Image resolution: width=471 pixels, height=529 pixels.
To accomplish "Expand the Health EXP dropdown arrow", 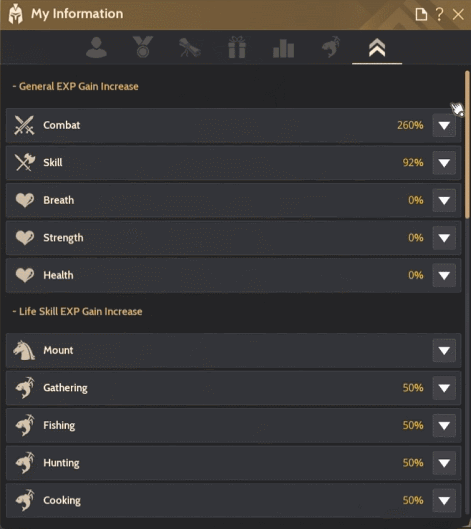I will point(444,275).
